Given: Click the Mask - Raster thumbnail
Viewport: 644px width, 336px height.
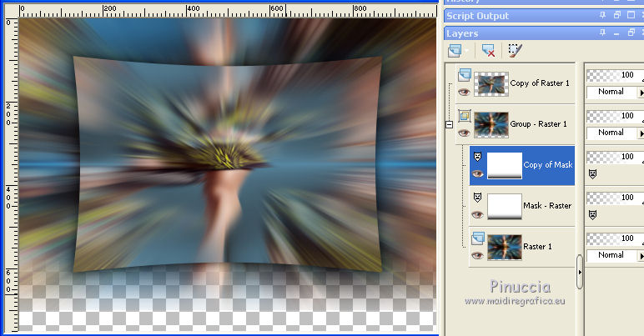Looking at the screenshot, I should pos(505,207).
